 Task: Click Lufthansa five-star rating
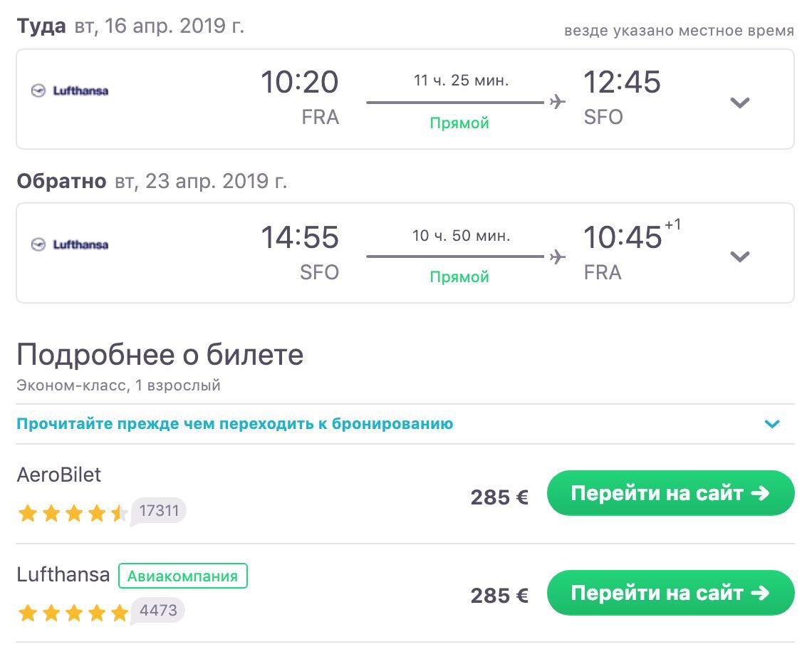[73, 612]
